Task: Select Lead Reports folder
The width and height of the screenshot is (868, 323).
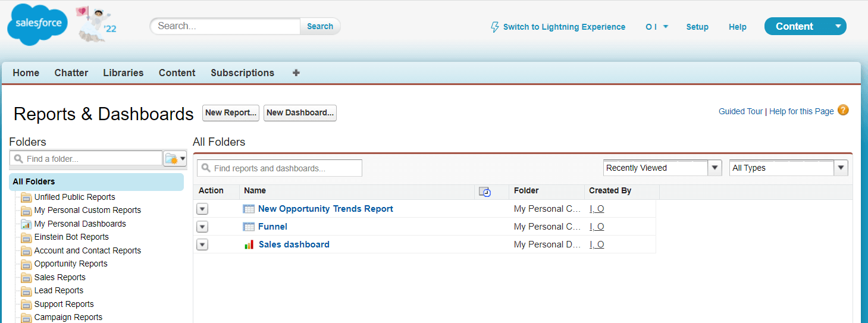Action: coord(58,290)
